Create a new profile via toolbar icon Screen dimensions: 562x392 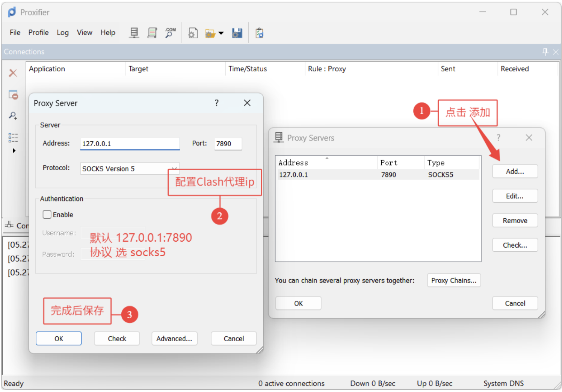tap(193, 33)
